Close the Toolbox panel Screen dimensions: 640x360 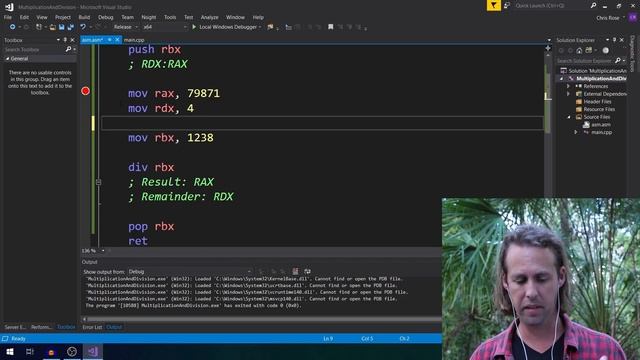coord(72,40)
